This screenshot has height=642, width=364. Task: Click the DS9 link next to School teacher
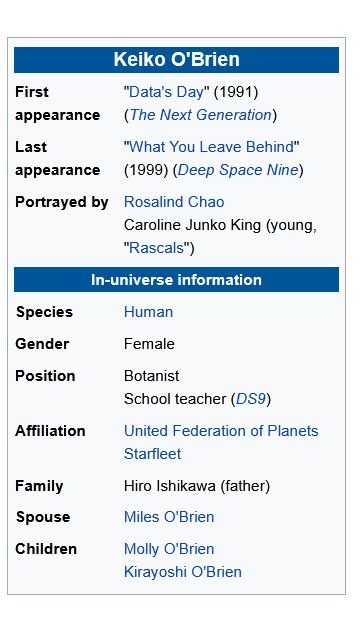coord(251,399)
